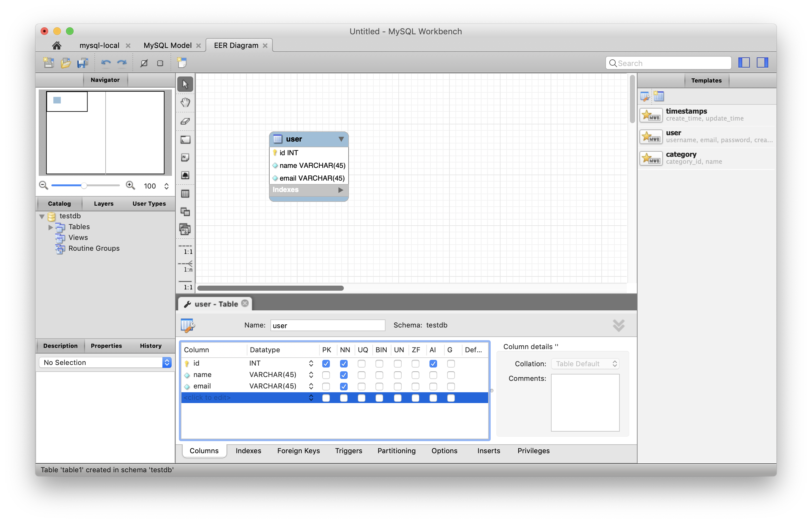Uncheck NN for the name column
The height and width of the screenshot is (523, 812).
click(344, 375)
